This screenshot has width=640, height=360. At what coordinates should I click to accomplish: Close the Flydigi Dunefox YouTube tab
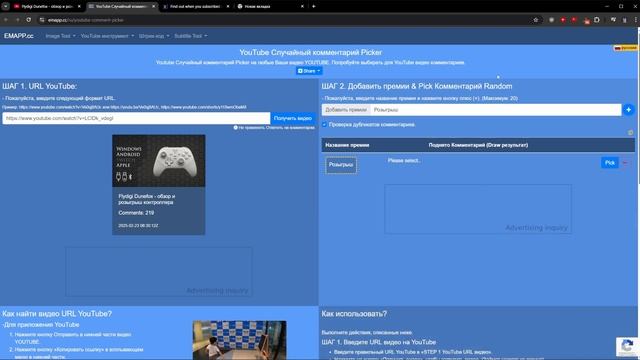(x=79, y=6)
